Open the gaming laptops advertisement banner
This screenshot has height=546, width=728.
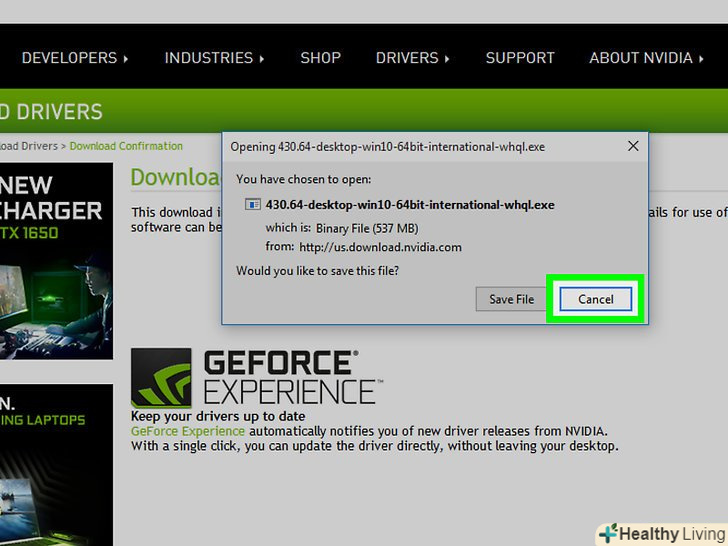click(x=56, y=464)
